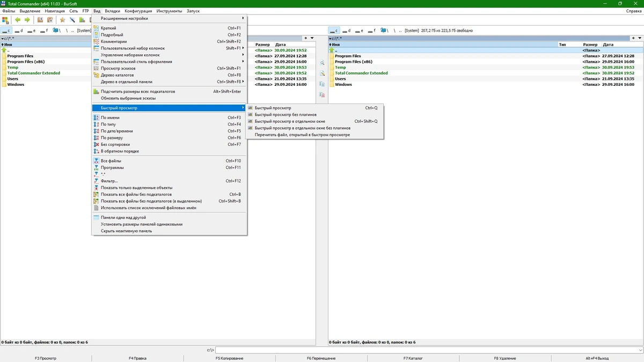Click F6 Перемещение button

click(321, 358)
